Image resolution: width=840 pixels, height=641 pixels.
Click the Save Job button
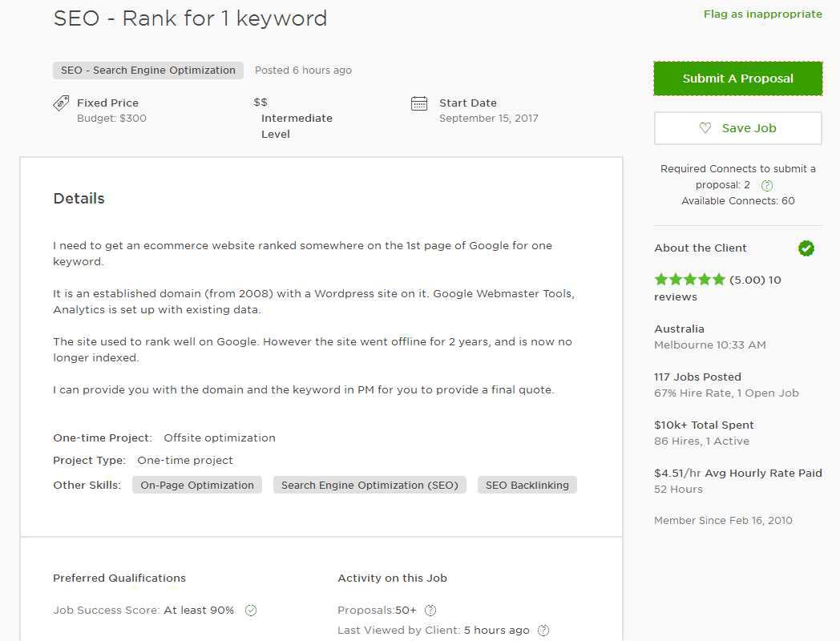click(737, 128)
